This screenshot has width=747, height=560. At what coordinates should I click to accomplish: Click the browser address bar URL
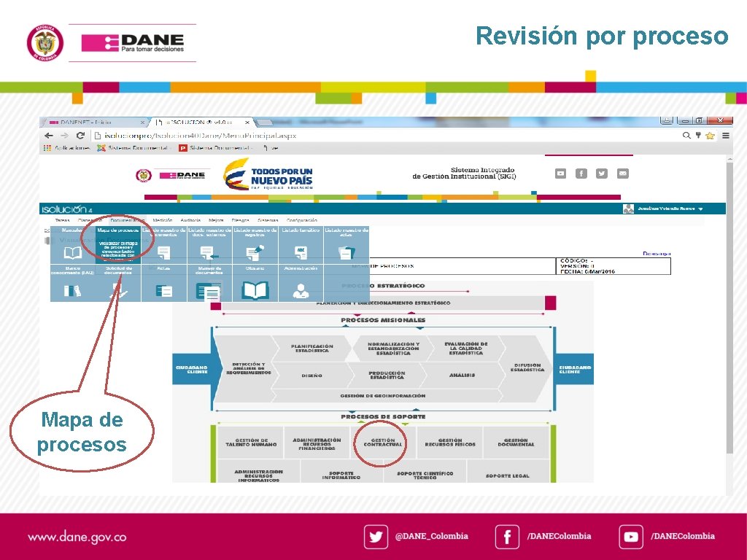point(201,136)
